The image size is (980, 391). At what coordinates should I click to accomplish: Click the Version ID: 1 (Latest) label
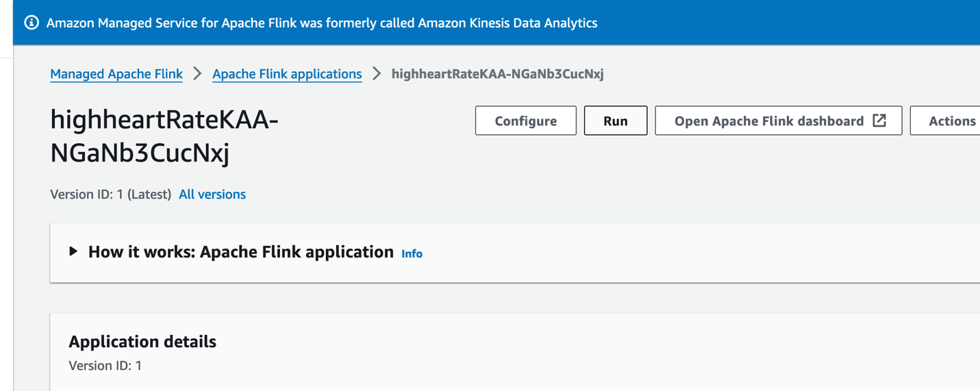[110, 194]
